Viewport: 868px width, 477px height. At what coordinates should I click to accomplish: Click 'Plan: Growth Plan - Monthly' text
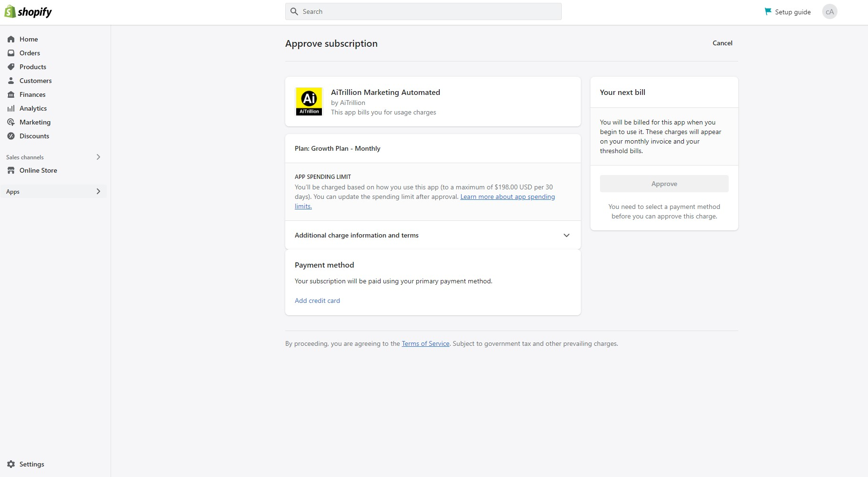click(x=338, y=148)
